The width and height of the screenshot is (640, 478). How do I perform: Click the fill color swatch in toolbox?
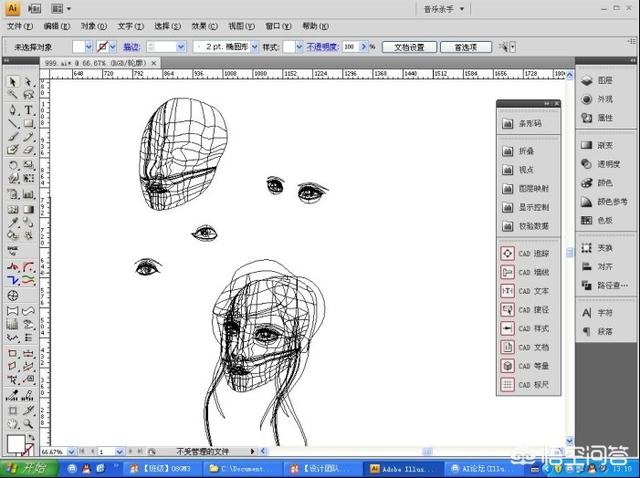pos(16,443)
